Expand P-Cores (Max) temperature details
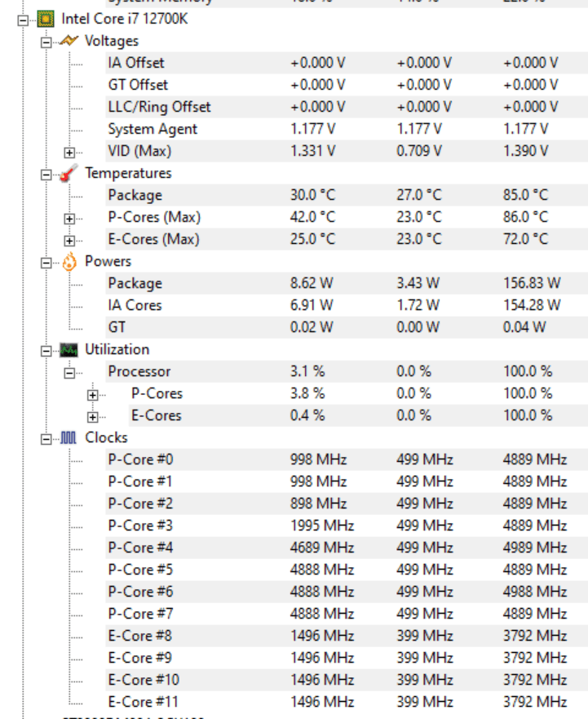 [69, 219]
